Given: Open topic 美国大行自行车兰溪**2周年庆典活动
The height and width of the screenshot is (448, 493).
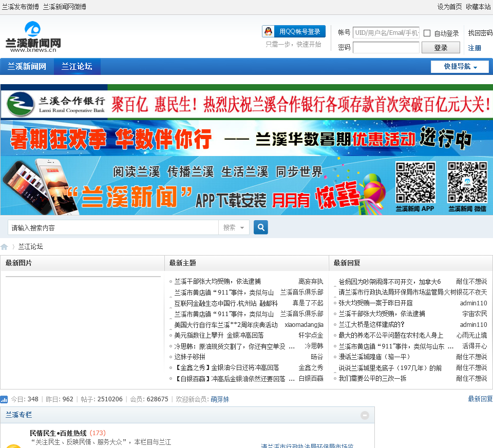Looking at the screenshot, I should tap(226, 325).
